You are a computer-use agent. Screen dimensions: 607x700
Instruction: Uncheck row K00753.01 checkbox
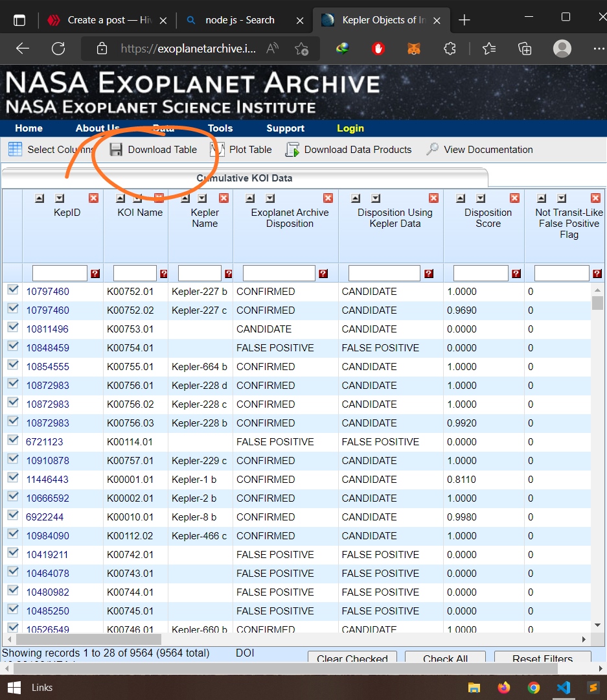click(x=13, y=328)
